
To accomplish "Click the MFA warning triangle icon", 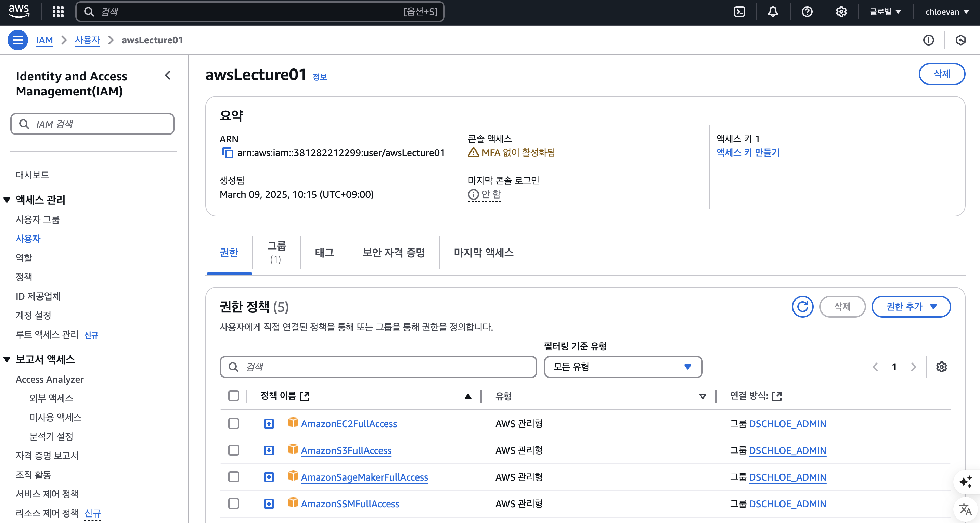I will tap(473, 153).
